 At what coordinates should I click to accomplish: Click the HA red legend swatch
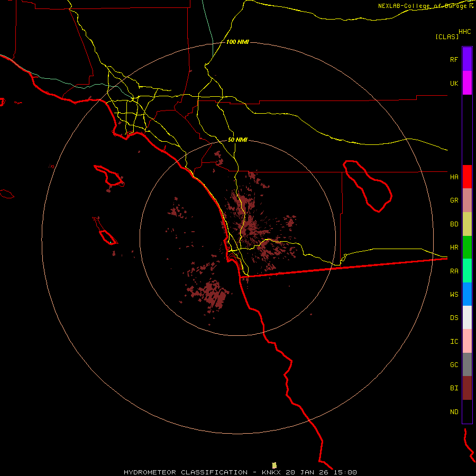(467, 177)
